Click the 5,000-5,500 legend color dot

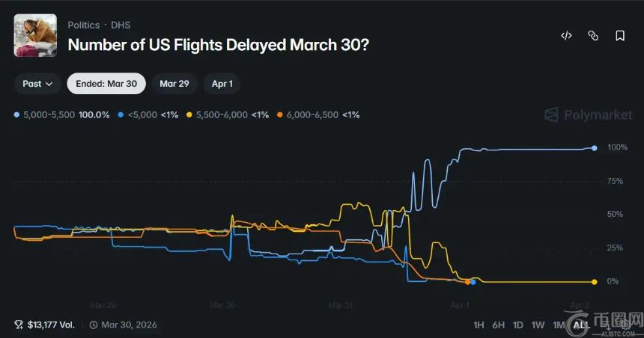coord(18,115)
